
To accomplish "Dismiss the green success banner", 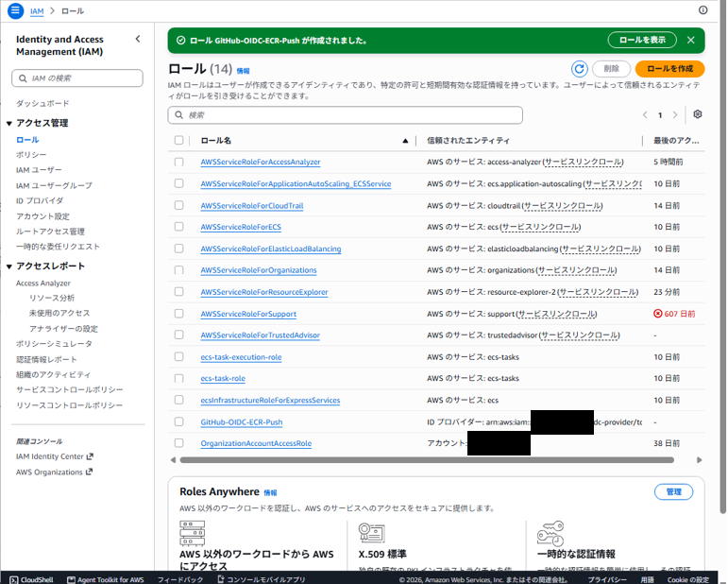I will point(691,40).
